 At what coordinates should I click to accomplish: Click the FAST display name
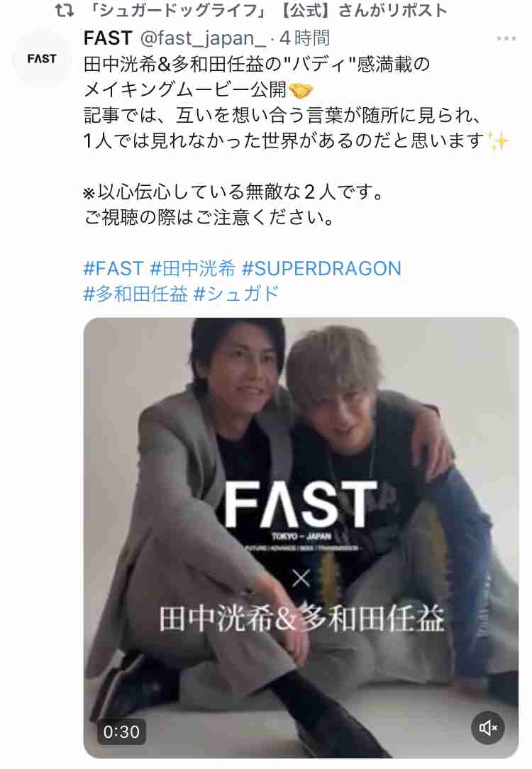[x=109, y=38]
